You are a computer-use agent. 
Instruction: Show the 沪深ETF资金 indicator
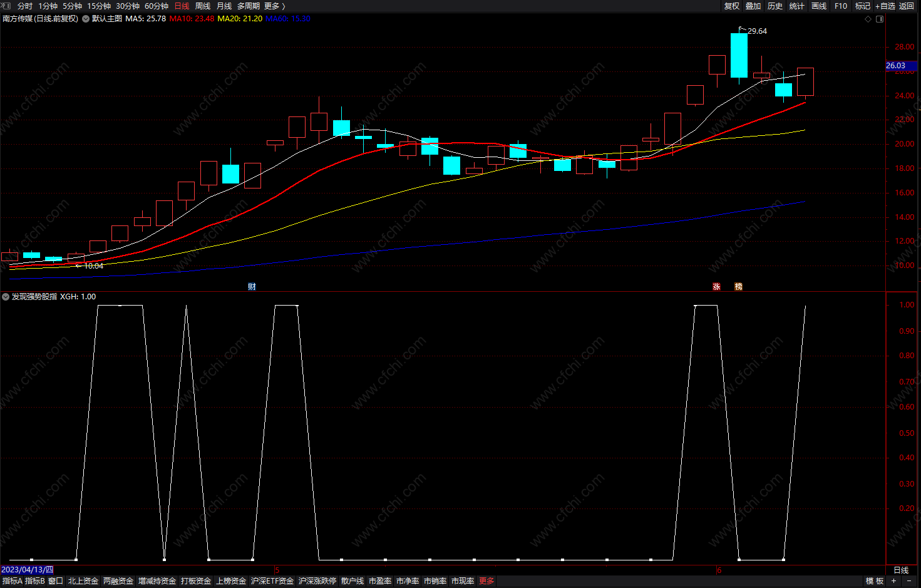[272, 581]
